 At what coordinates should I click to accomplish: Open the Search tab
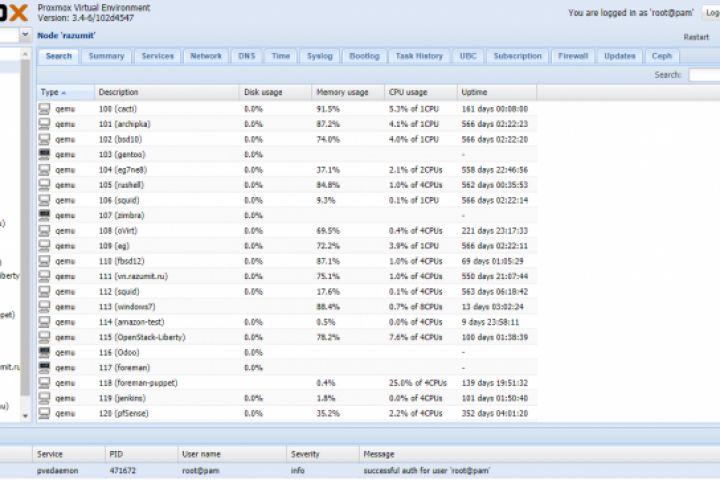point(59,56)
